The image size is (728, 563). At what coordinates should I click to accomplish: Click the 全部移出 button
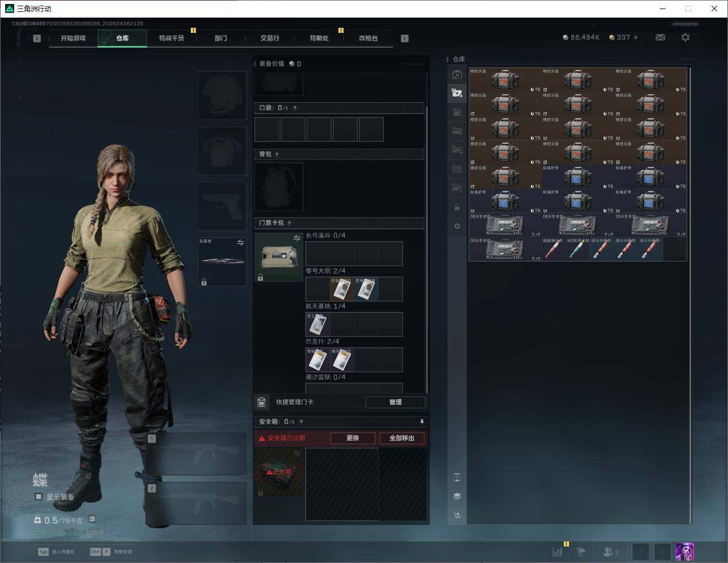point(401,438)
